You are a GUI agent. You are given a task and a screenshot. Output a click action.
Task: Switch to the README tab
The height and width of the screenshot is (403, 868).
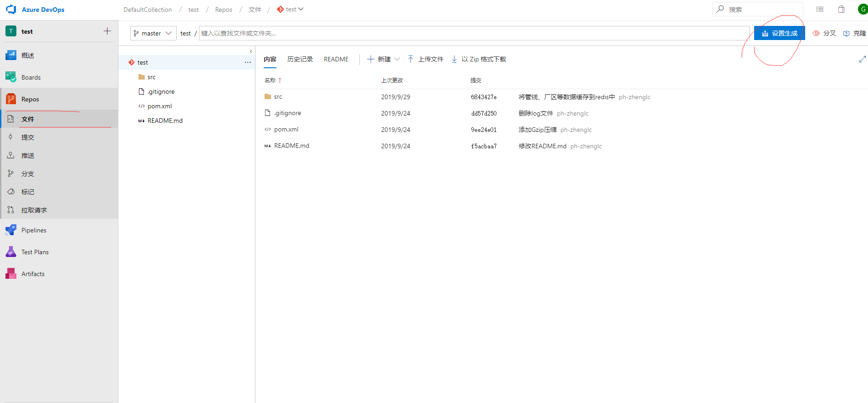click(x=336, y=59)
